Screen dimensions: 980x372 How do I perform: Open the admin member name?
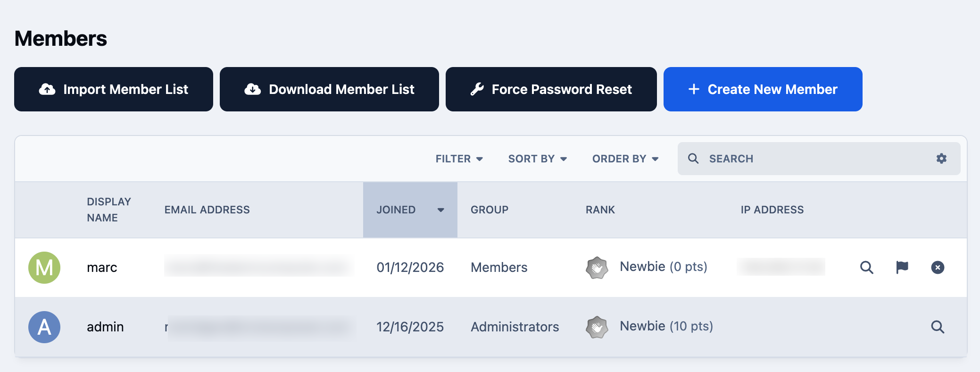(105, 327)
